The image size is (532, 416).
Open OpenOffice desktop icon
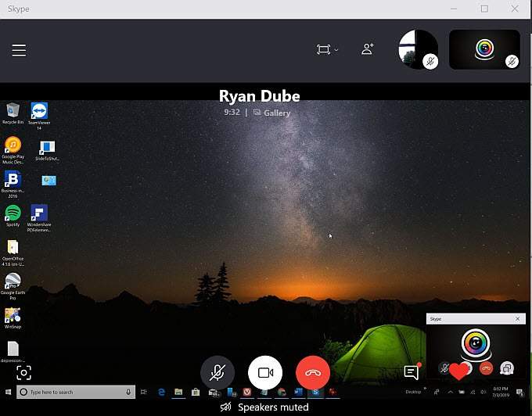click(13, 253)
